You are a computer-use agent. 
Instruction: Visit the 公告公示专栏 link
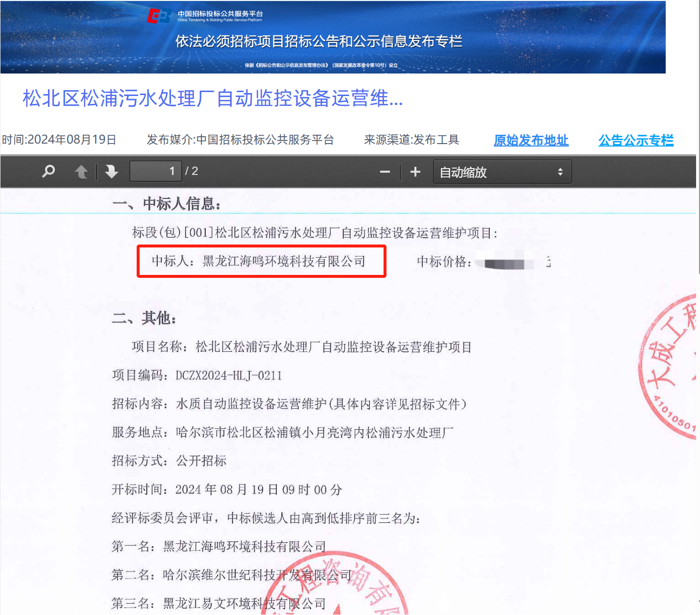[635, 140]
